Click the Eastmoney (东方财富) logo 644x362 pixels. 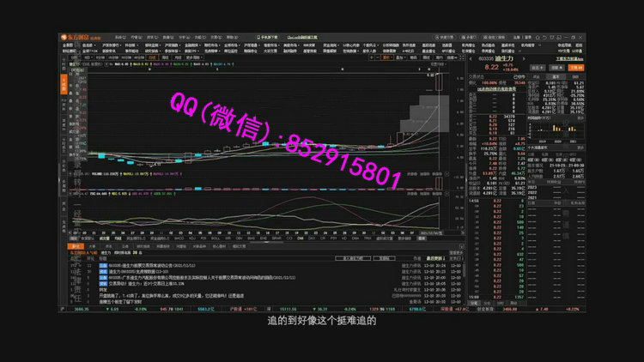coord(76,38)
